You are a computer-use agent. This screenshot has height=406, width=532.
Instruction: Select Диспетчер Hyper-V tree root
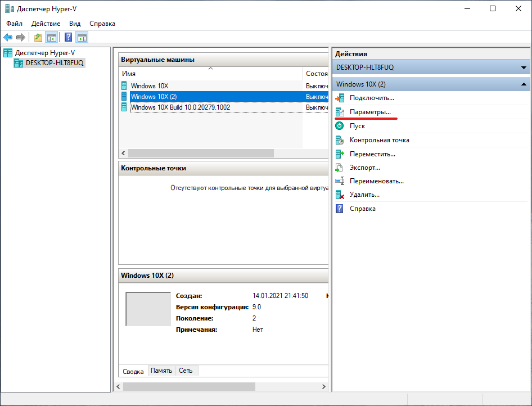45,53
